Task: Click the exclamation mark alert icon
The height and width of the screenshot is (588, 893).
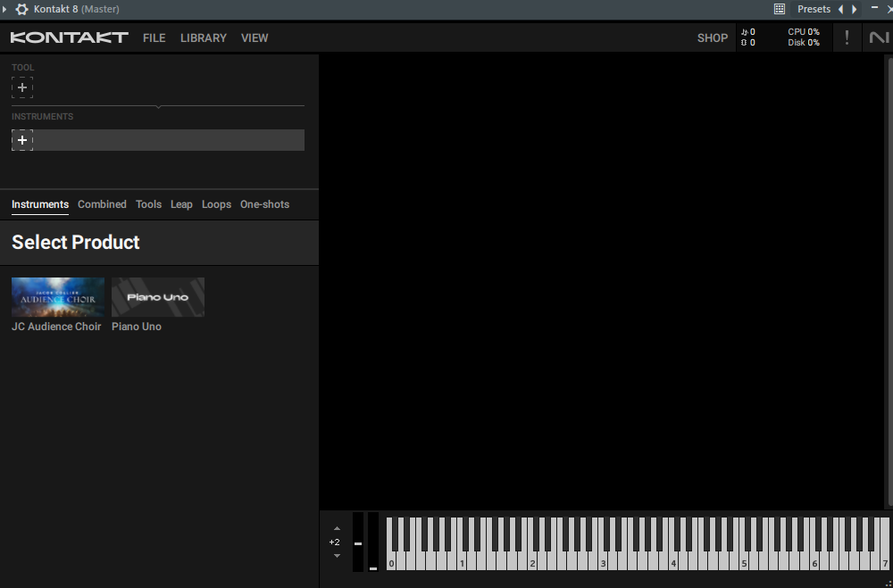Action: coord(847,37)
